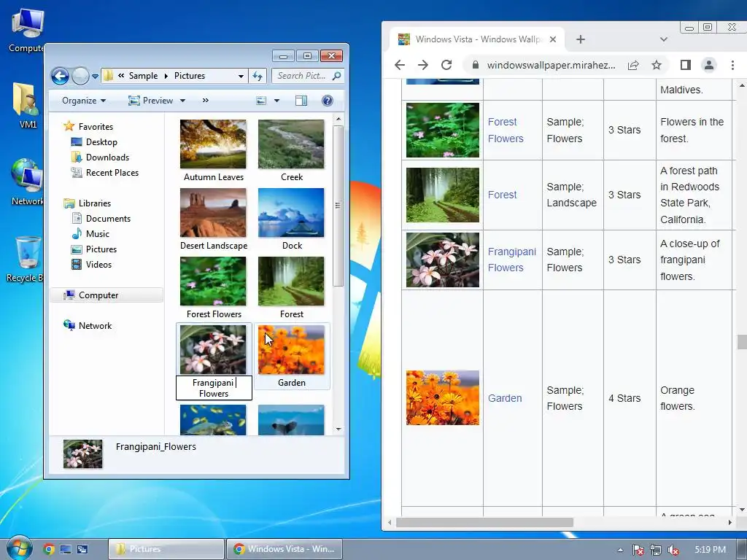Viewport: 747px width, 560px height.
Task: Select the Windows Vista - Windows Wallpaper tab
Action: [477, 39]
